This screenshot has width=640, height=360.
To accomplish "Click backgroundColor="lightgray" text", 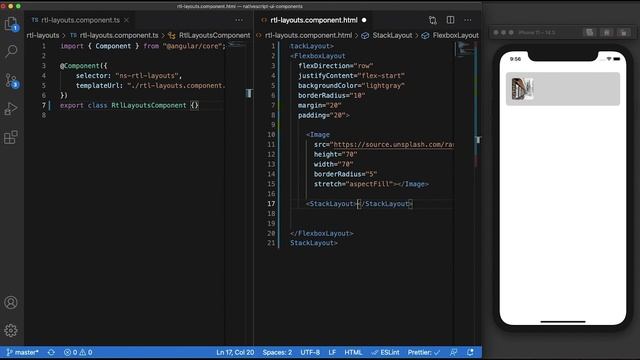I will (x=351, y=86).
